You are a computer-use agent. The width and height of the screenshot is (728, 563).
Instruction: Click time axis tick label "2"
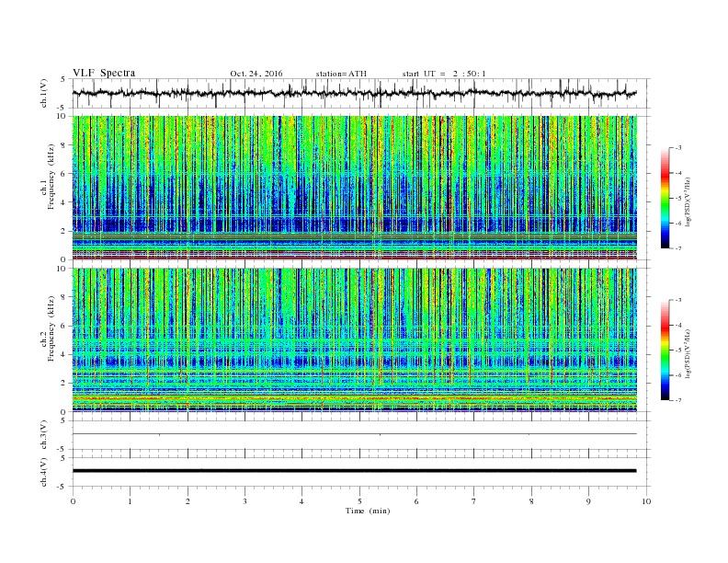click(188, 501)
